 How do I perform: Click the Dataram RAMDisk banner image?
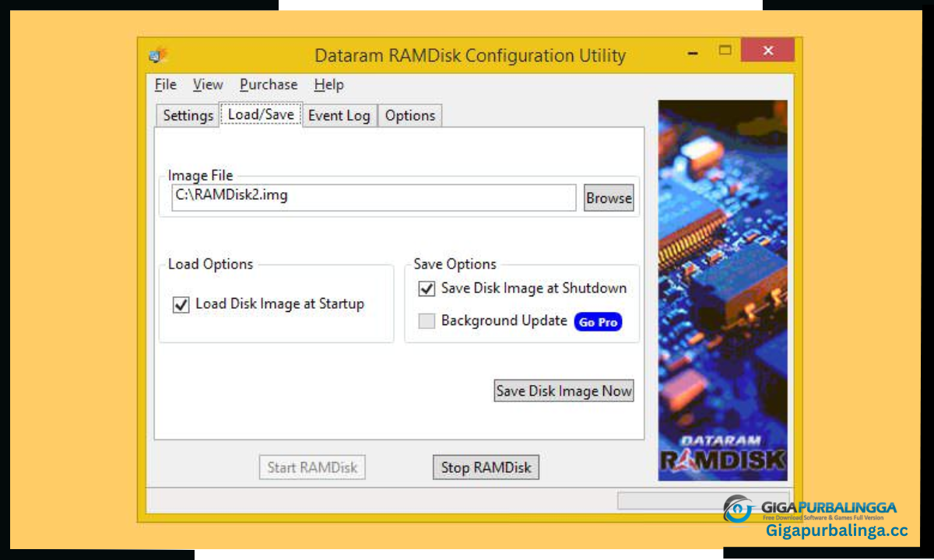(723, 290)
